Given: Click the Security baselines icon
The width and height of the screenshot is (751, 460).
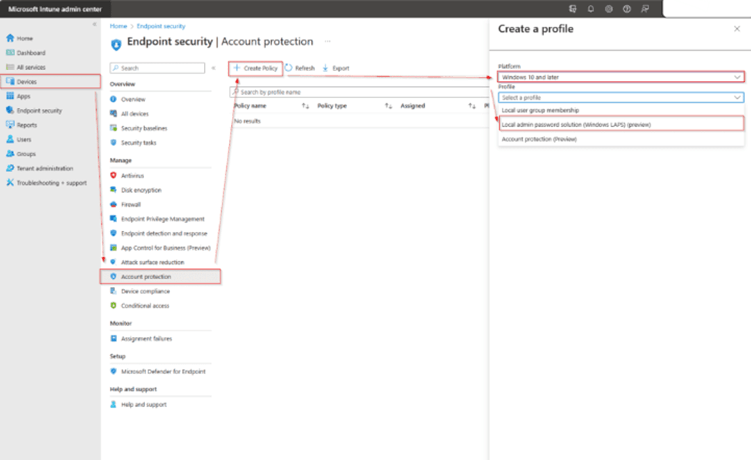Looking at the screenshot, I should tap(114, 128).
